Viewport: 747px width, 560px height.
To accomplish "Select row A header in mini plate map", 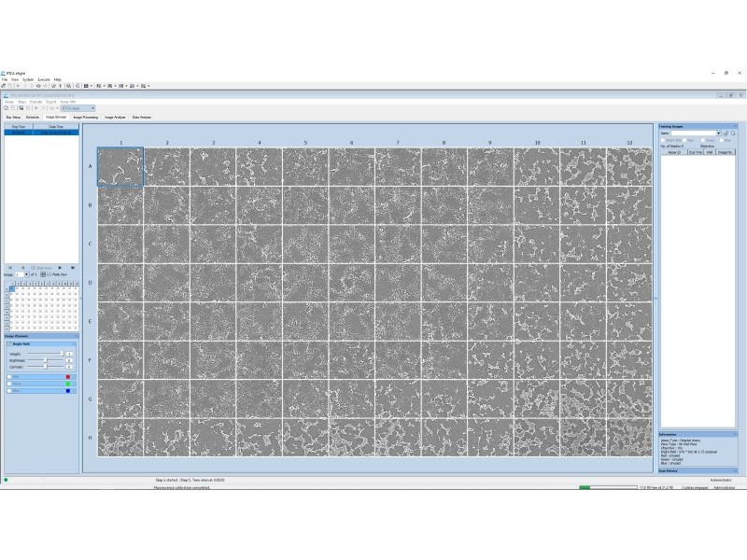I will pyautogui.click(x=7, y=289).
